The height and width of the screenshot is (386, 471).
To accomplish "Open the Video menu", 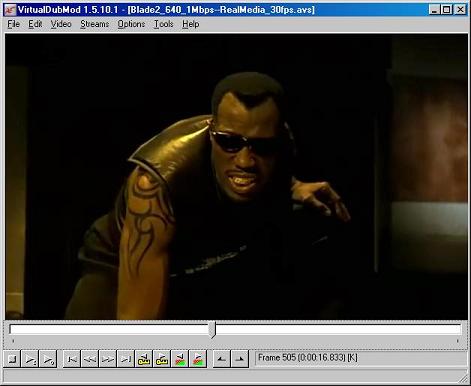I will pos(61,24).
